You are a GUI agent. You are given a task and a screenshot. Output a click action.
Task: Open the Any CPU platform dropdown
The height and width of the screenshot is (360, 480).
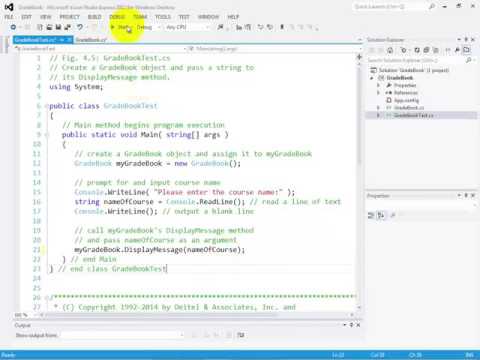(x=187, y=27)
